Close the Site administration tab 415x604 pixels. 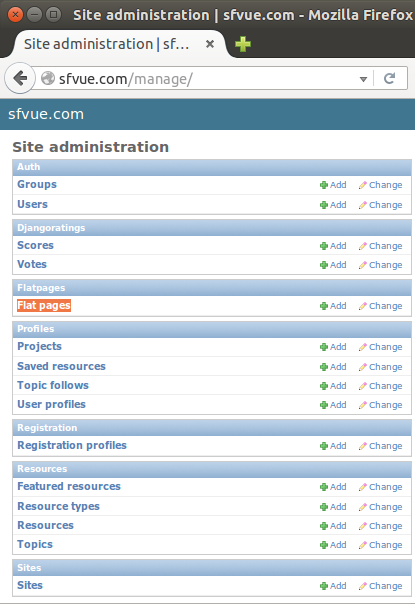(210, 44)
